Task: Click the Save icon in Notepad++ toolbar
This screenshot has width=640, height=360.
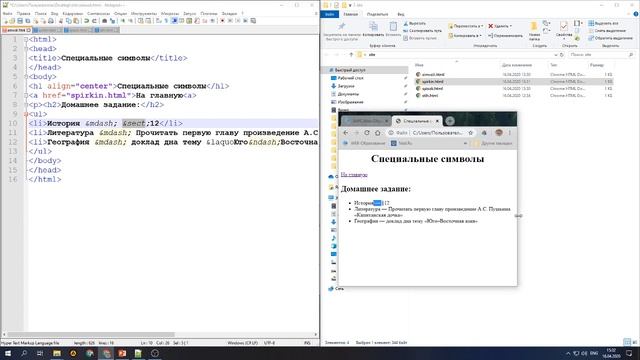Action: [20, 20]
